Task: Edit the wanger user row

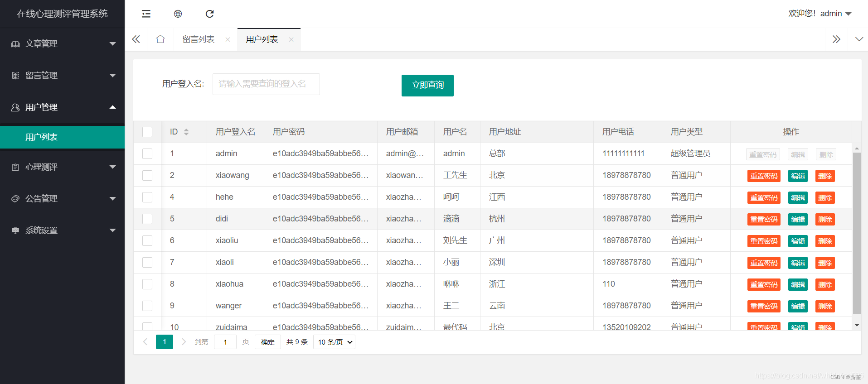Action: coord(798,307)
